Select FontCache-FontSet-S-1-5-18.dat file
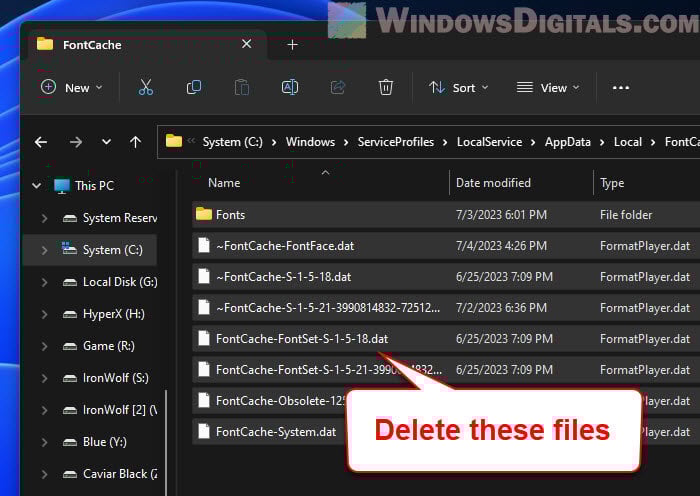700x496 pixels. (x=446, y=338)
